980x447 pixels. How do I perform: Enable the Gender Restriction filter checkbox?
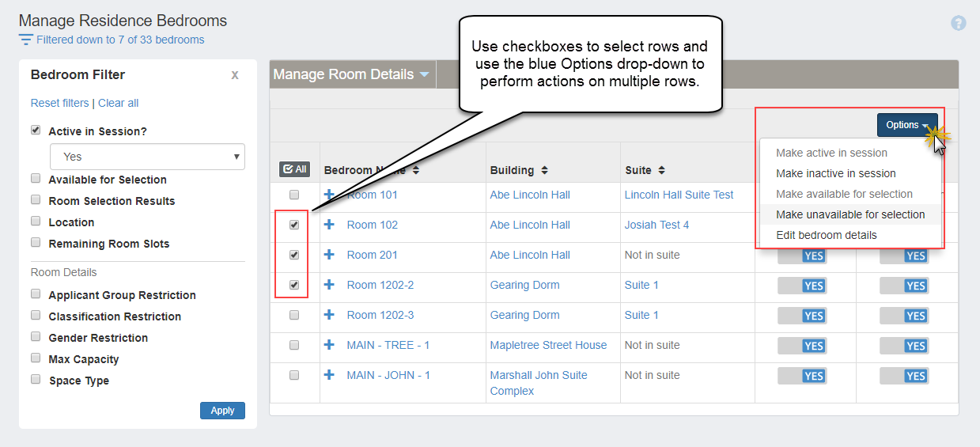coord(36,337)
